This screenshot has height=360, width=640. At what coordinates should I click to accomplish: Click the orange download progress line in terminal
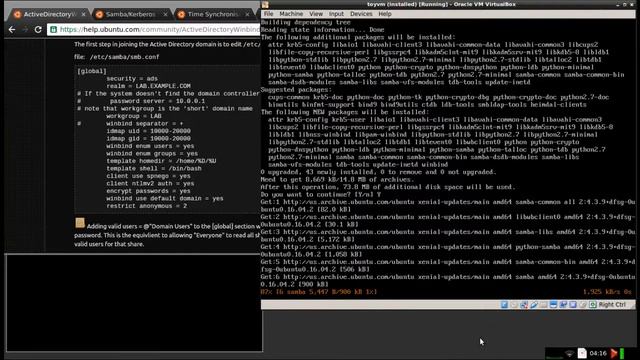coord(447,292)
